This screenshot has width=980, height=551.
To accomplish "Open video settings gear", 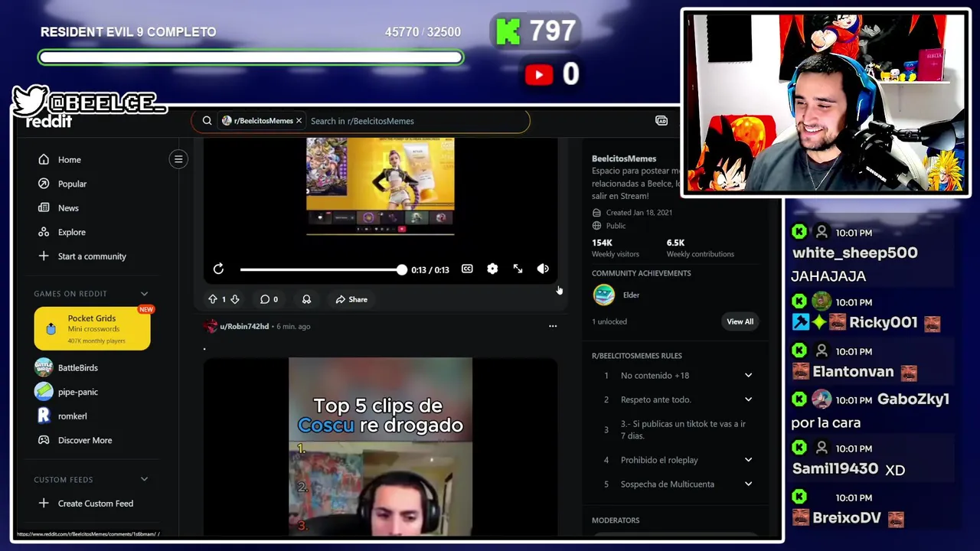I will tap(492, 269).
